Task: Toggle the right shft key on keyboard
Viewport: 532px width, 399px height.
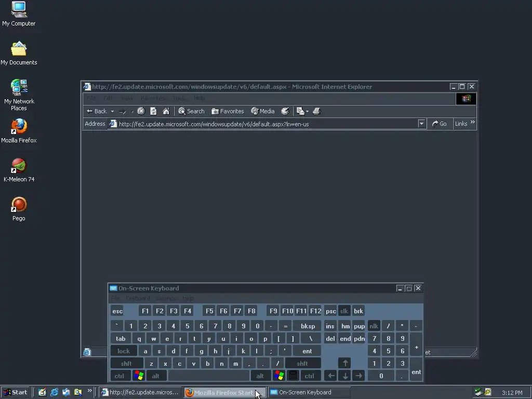Action: [x=303, y=363]
